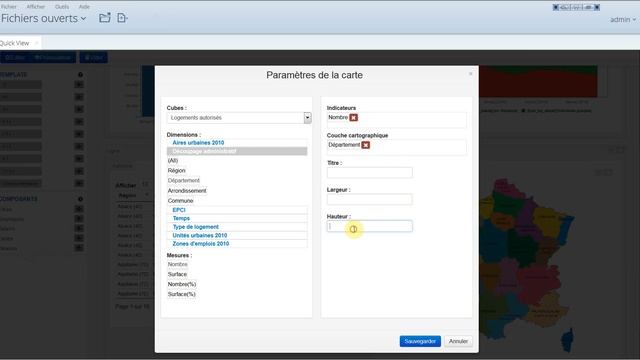640x360 pixels.
Task: Open the Outils menu
Action: coord(62,7)
